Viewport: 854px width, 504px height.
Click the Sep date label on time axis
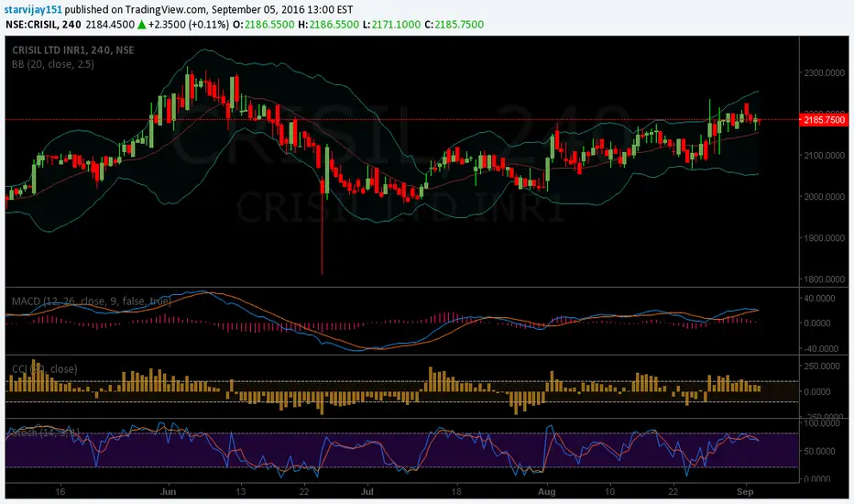pyautogui.click(x=745, y=491)
